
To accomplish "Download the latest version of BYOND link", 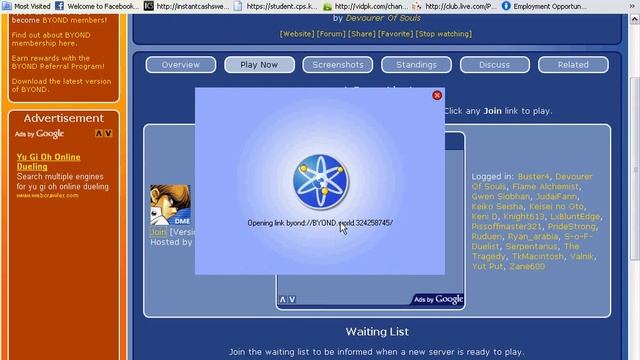I will coord(61,85).
